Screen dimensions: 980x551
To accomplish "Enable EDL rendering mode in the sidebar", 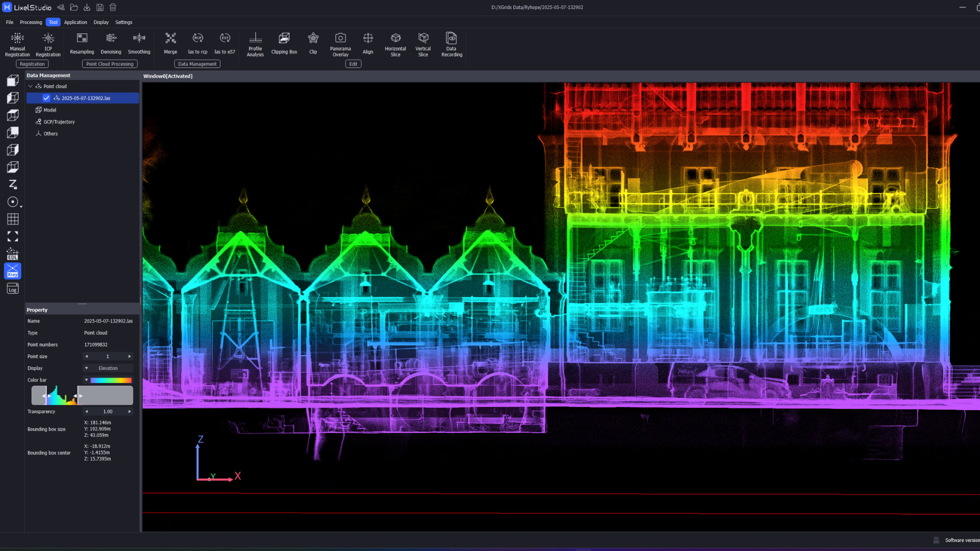I will (x=12, y=254).
